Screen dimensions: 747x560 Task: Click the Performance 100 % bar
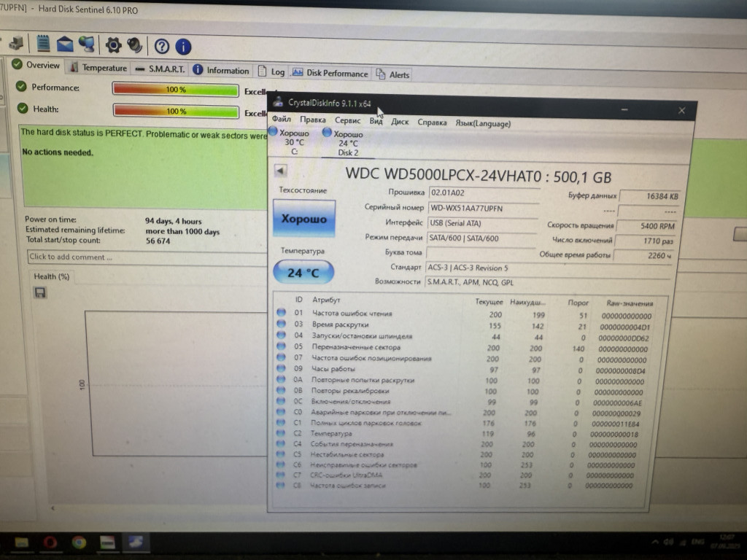[175, 90]
